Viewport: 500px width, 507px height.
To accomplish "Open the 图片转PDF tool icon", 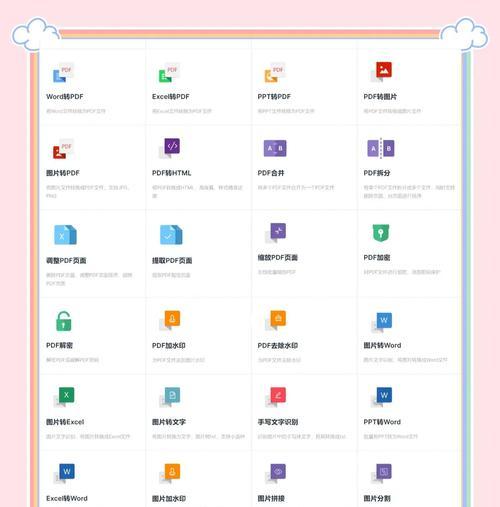I will coord(63,149).
